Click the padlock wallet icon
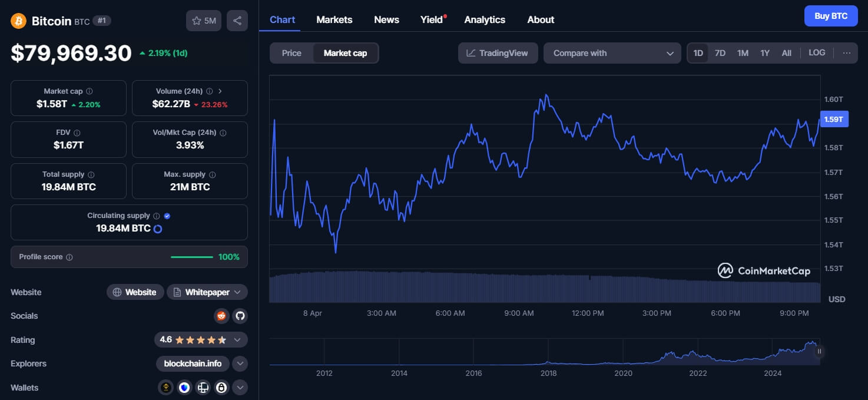This screenshot has height=400, width=868. (x=221, y=388)
